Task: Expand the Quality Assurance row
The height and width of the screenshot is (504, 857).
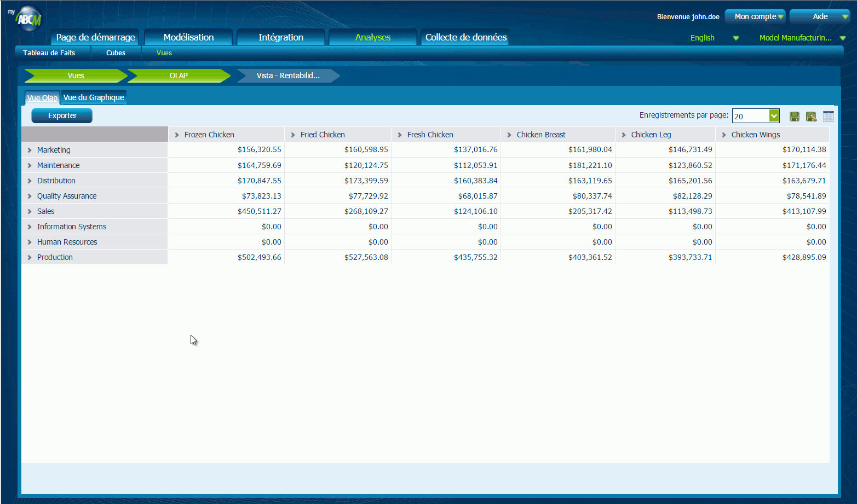Action: pyautogui.click(x=30, y=196)
